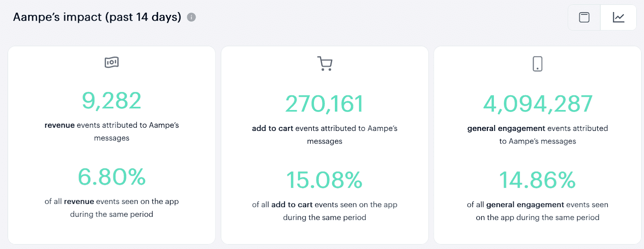Switch to the card view toggle

click(584, 17)
